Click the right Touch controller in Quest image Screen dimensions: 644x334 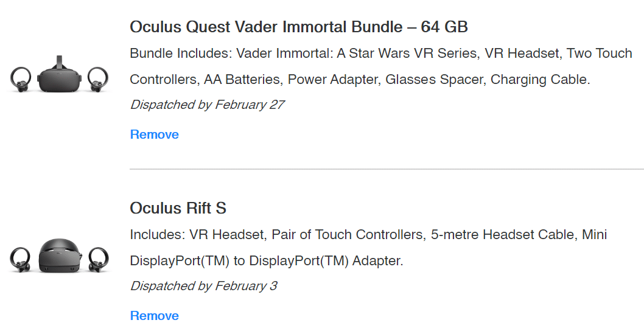pos(98,79)
